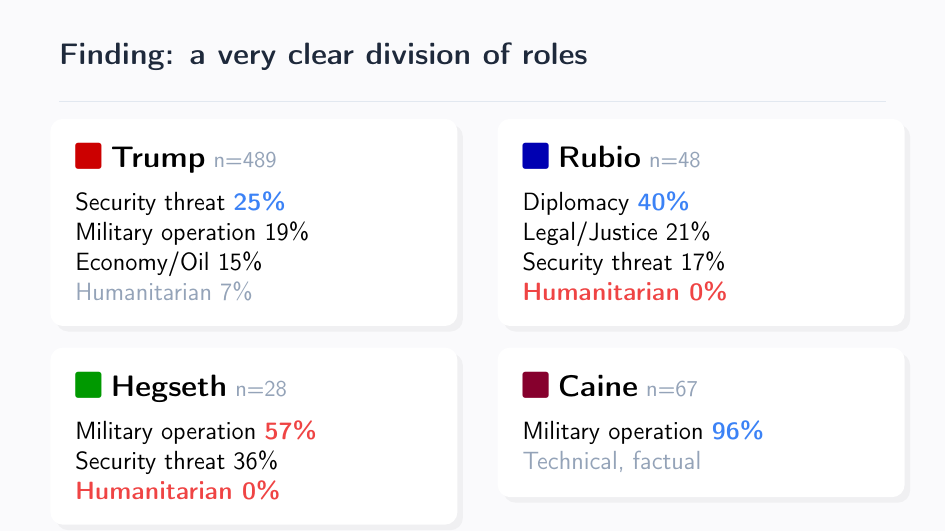945x532 pixels.
Task: Click Rubio's red Humanitarian 0% line
Action: [x=624, y=292]
